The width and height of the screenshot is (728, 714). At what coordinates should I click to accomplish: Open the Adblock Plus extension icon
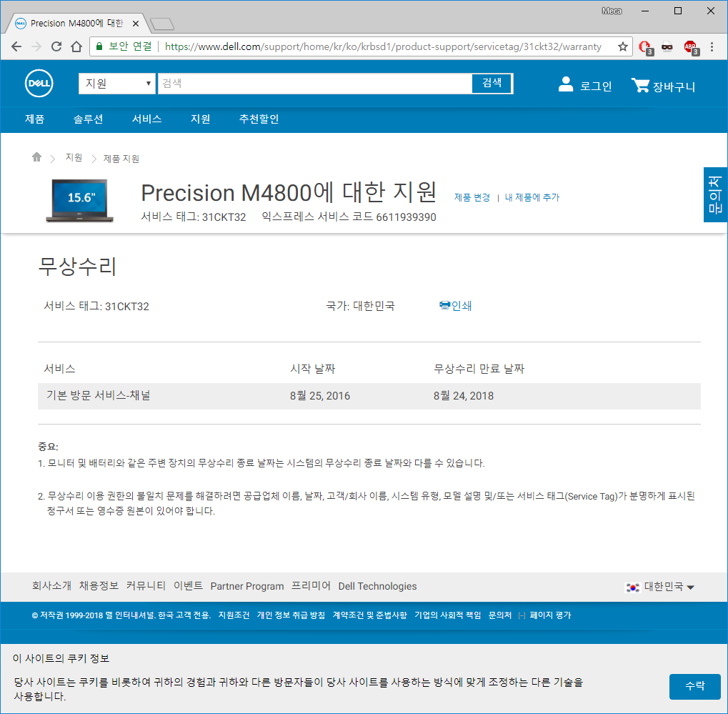pos(691,47)
